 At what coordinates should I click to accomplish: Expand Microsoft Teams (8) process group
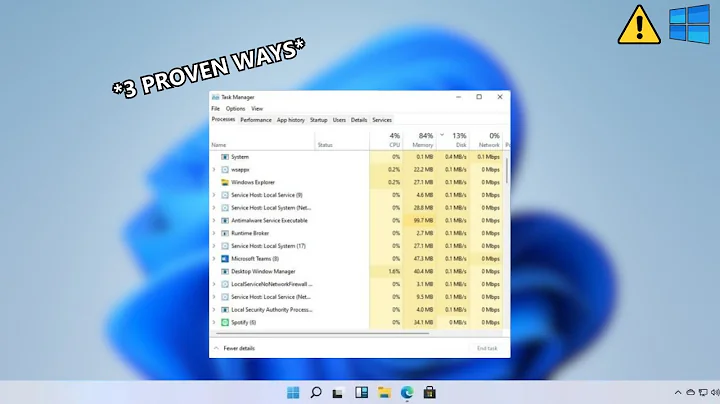point(214,259)
